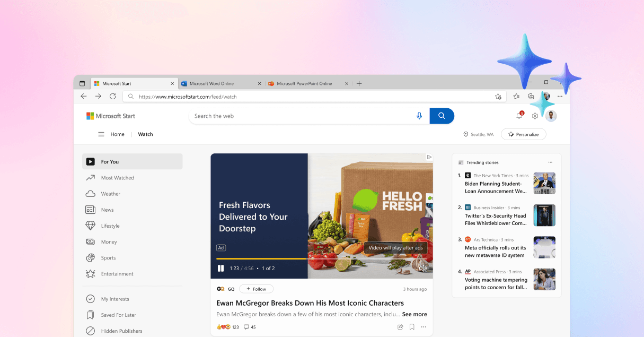Click the address bar URL field
Viewport: 644px width, 337px height.
314,97
